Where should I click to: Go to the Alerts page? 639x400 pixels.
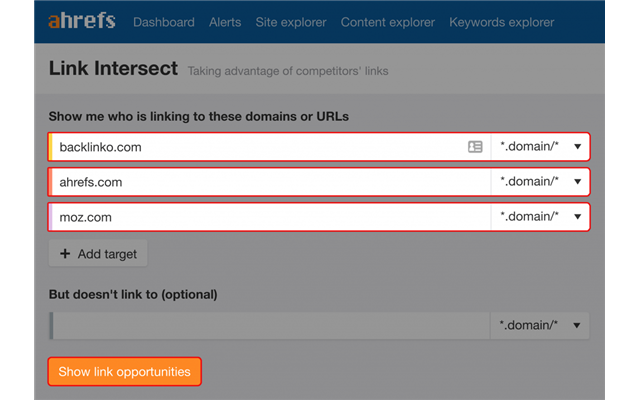click(225, 22)
